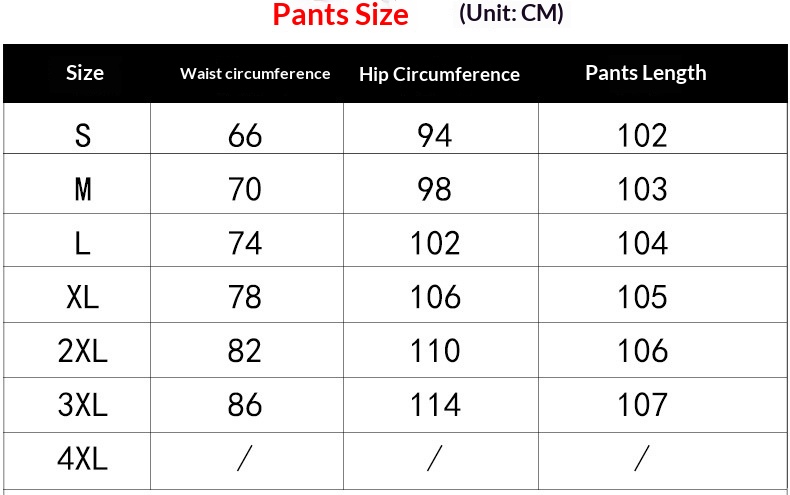This screenshot has width=790, height=495.
Task: Click the red Pants Size title
Action: pyautogui.click(x=340, y=15)
